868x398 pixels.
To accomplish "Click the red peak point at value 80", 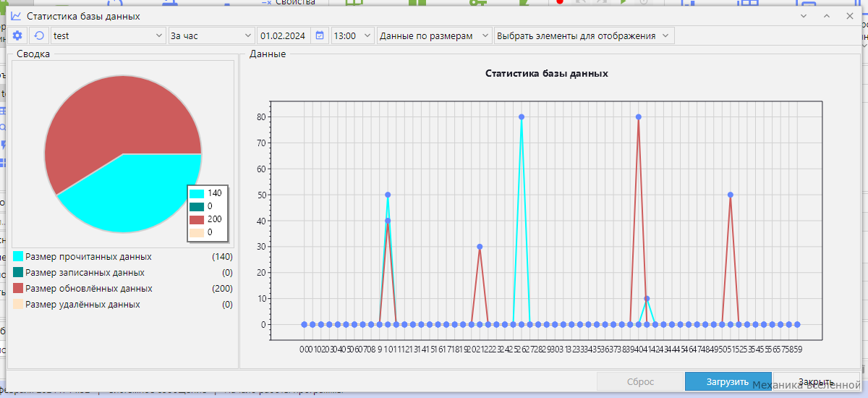I will tap(639, 117).
